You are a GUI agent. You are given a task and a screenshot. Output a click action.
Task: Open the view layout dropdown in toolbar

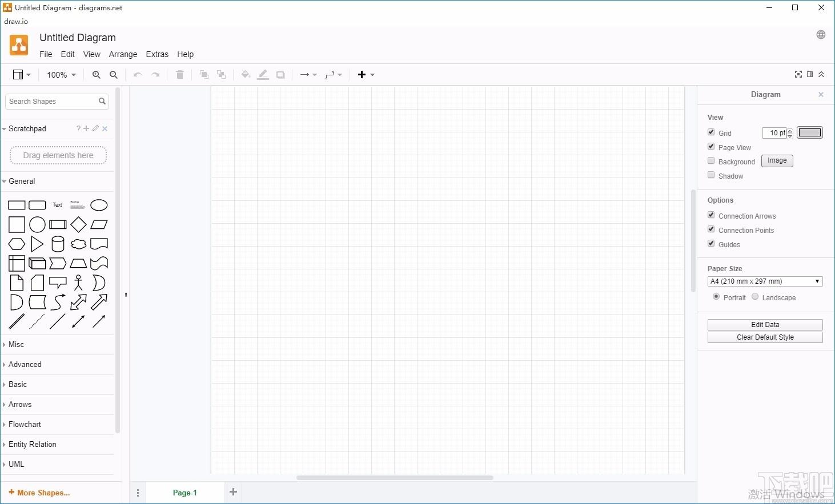[x=22, y=75]
